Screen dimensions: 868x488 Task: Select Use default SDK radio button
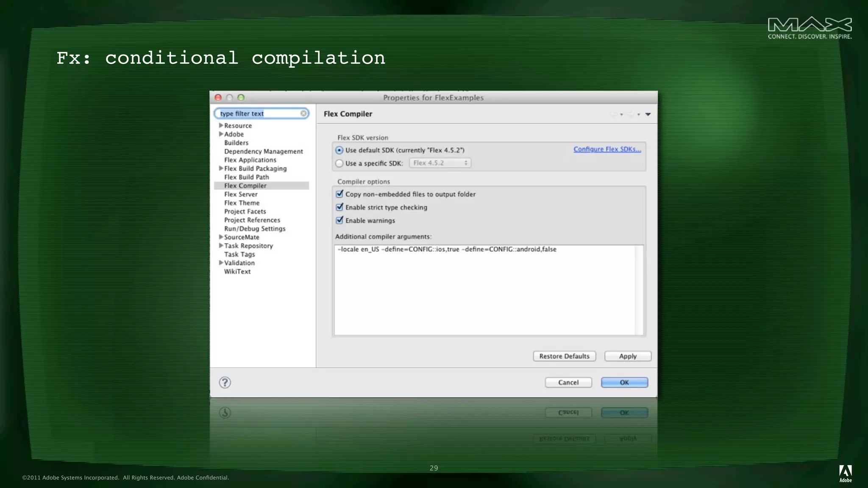[339, 150]
